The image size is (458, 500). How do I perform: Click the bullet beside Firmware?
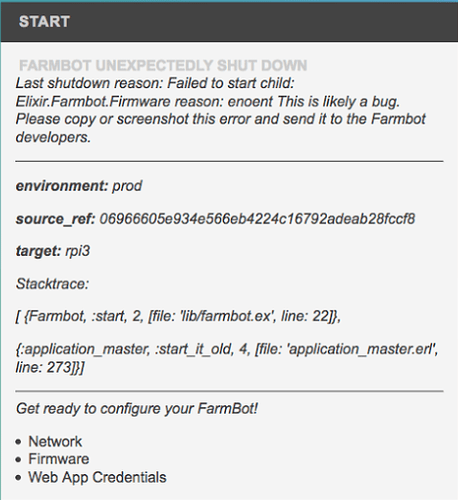(x=18, y=460)
